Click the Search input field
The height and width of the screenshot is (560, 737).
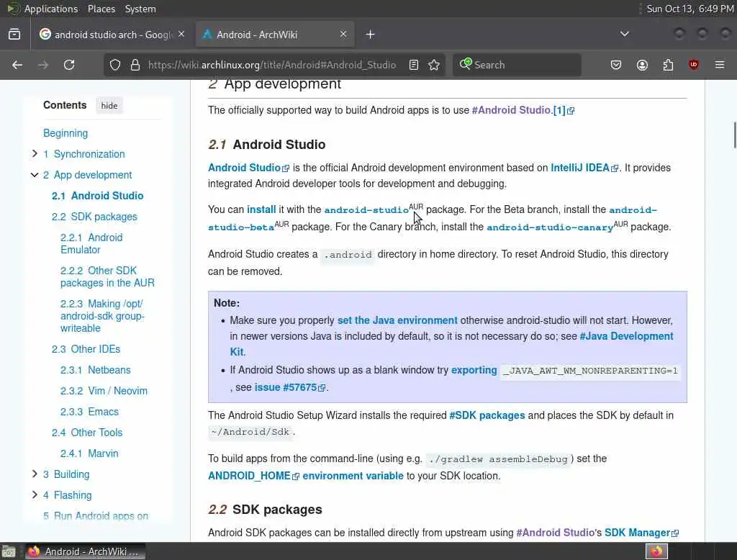[x=517, y=65]
